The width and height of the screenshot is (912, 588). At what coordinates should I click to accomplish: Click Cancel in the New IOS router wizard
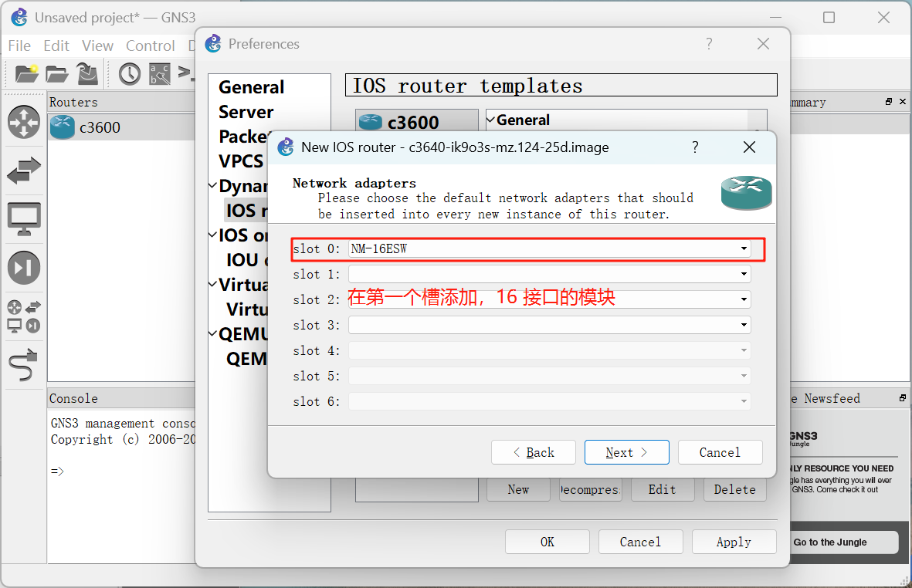(720, 452)
